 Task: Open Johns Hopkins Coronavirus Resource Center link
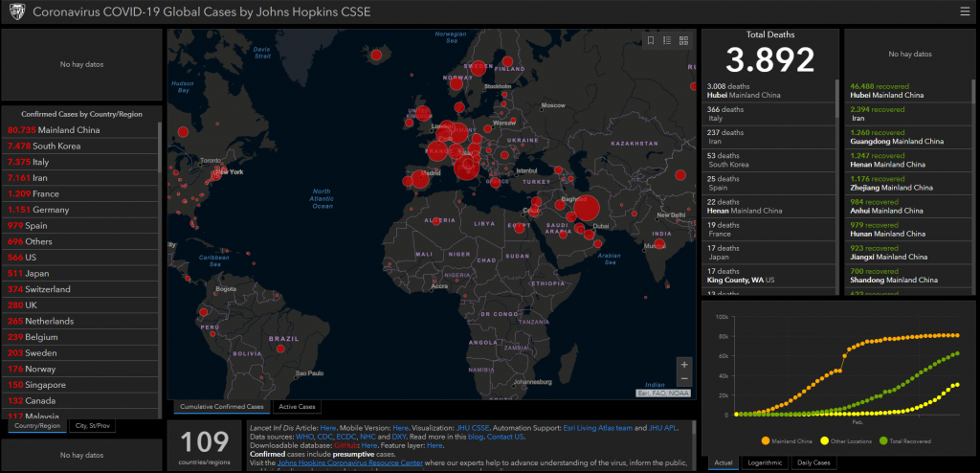tap(349, 463)
